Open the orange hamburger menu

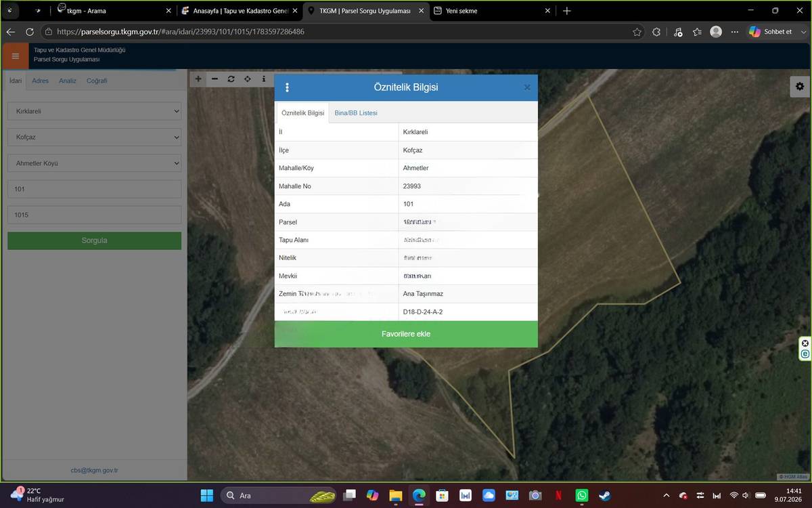[x=16, y=56]
